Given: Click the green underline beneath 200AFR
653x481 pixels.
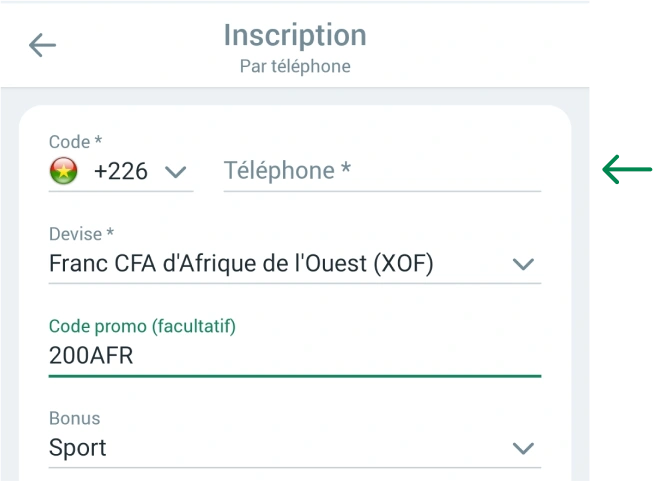Looking at the screenshot, I should point(295,376).
